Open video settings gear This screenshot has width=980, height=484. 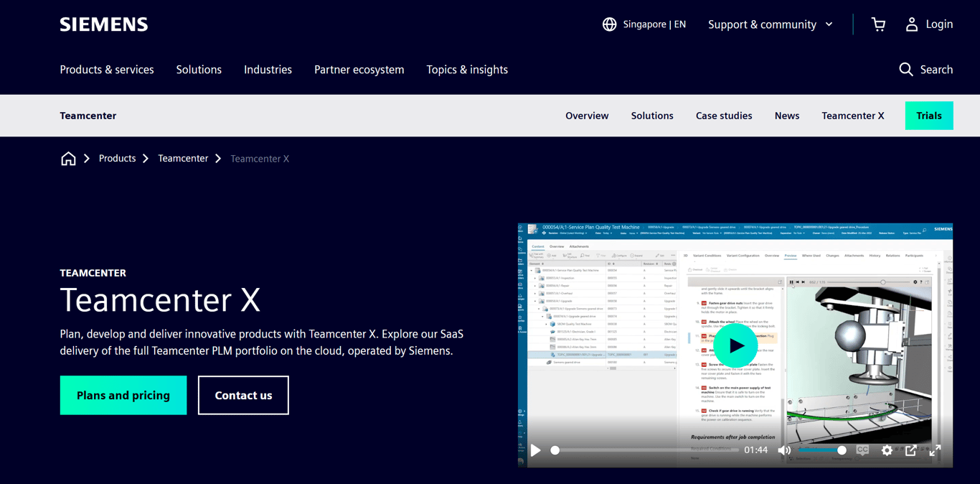[x=887, y=450]
